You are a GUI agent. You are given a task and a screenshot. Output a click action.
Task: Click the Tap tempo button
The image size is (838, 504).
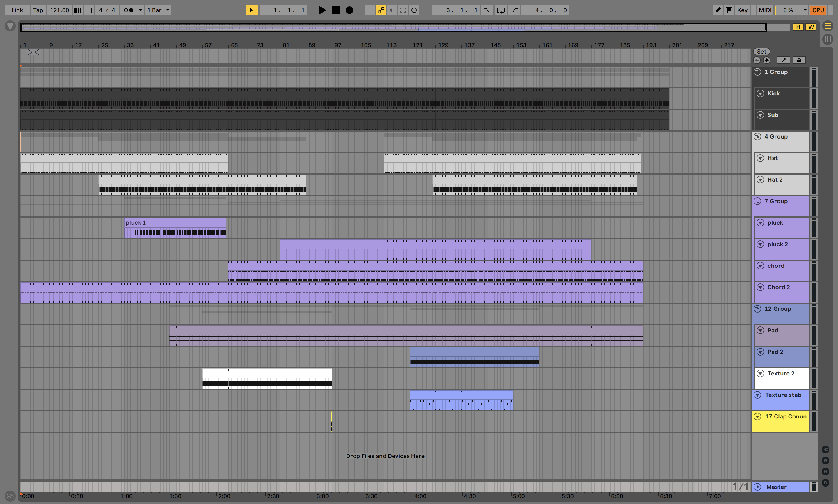pos(38,10)
